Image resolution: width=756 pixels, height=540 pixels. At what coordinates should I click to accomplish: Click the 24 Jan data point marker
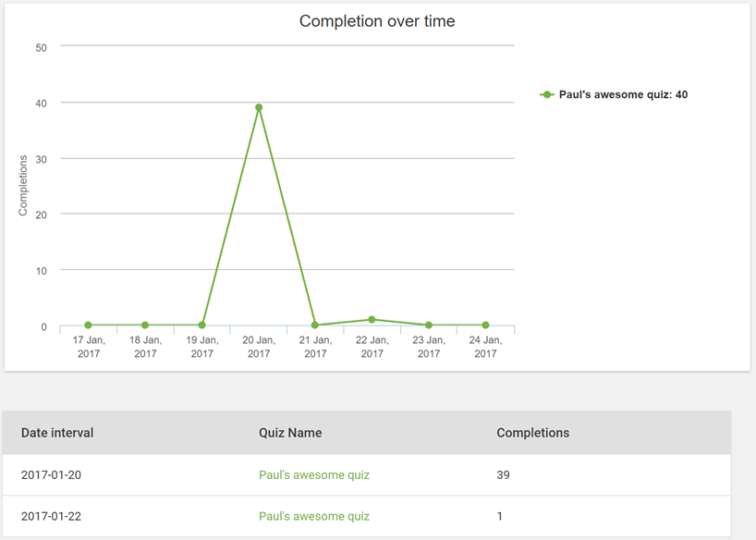pos(485,325)
